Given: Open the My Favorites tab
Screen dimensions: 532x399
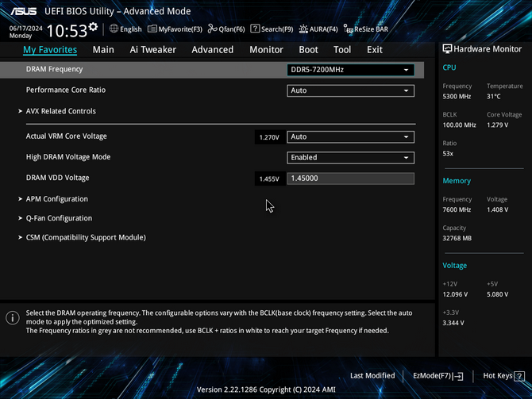Looking at the screenshot, I should 50,50.
